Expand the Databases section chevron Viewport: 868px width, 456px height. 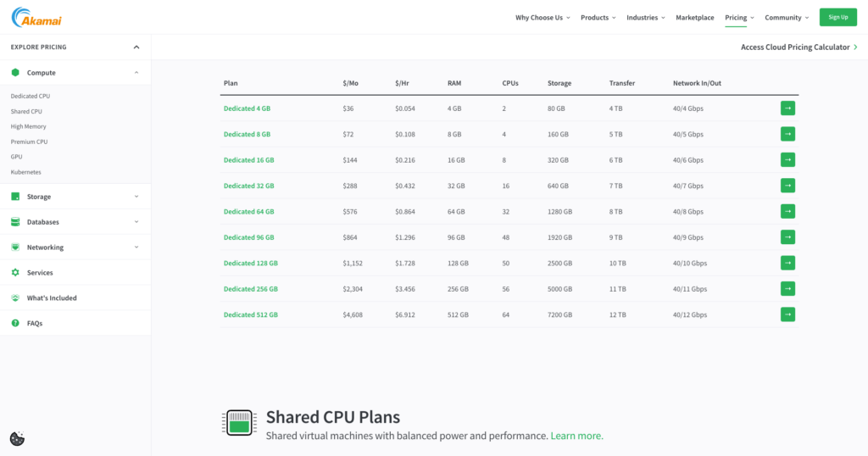pyautogui.click(x=136, y=222)
